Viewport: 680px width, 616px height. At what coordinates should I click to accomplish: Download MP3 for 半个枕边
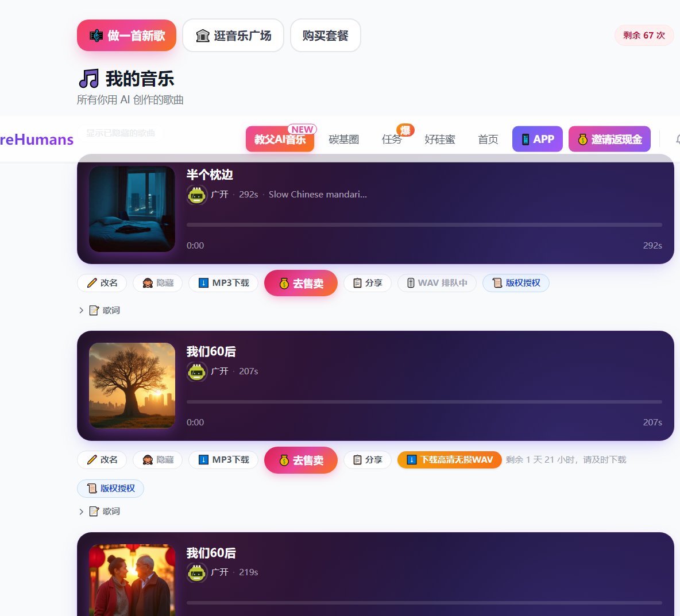[x=224, y=283]
